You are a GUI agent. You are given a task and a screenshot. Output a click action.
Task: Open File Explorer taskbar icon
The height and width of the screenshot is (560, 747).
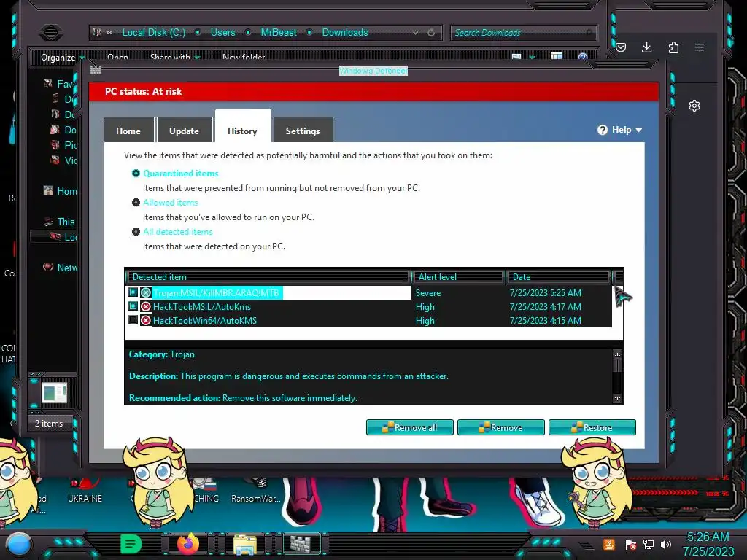[x=245, y=544]
